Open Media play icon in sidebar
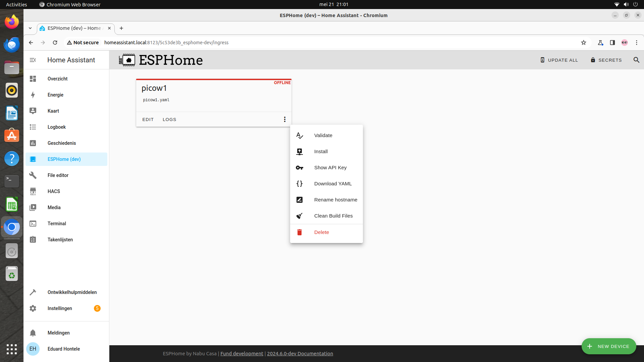Viewport: 644px width, 362px height. 33,207
